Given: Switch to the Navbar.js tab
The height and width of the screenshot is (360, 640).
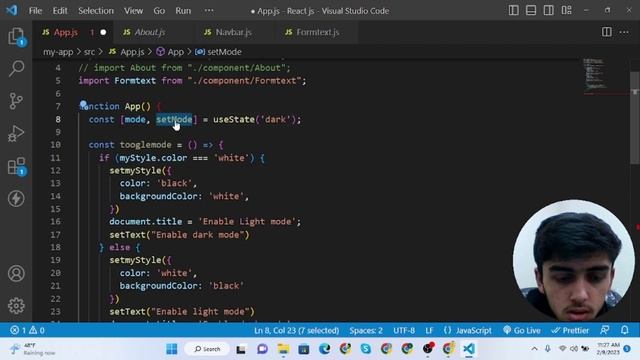Looking at the screenshot, I should (x=233, y=32).
